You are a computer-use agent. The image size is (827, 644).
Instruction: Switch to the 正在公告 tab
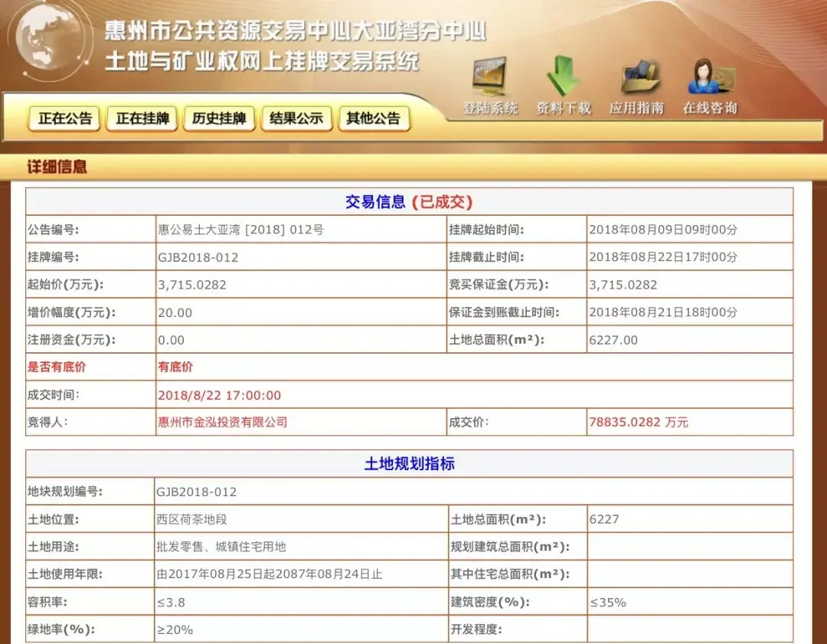65,118
